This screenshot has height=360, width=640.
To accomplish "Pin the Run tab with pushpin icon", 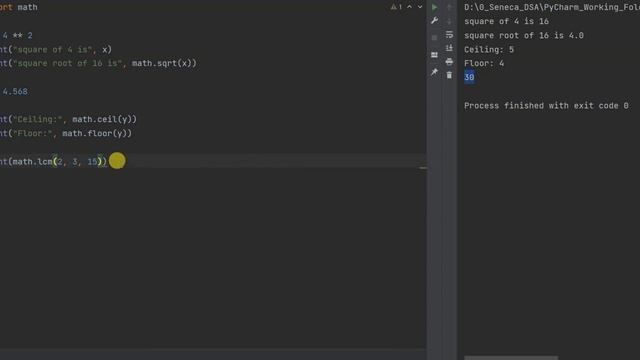I will tap(434, 72).
